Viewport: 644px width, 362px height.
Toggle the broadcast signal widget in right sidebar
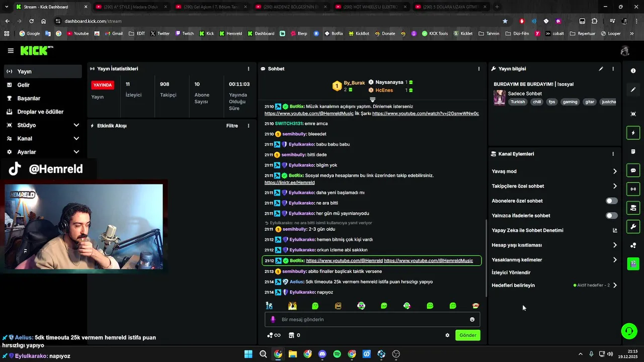pos(633,189)
